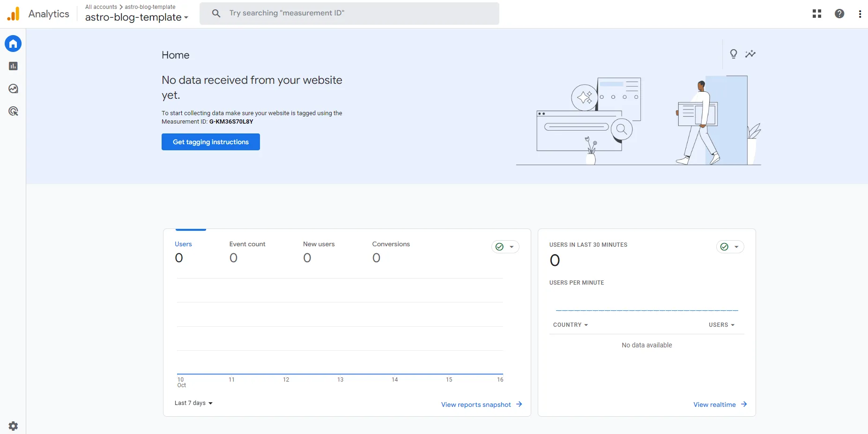Open the Reports section icon

pyautogui.click(x=13, y=66)
